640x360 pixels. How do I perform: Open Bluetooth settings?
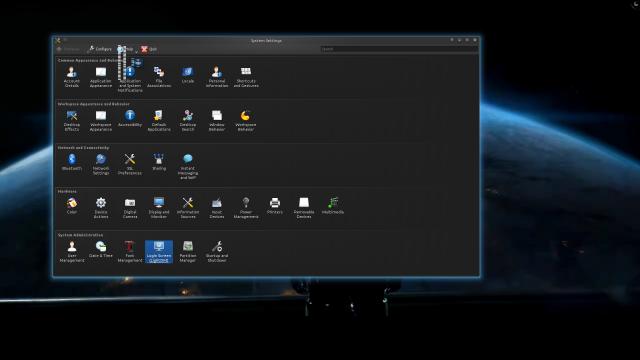(x=71, y=162)
